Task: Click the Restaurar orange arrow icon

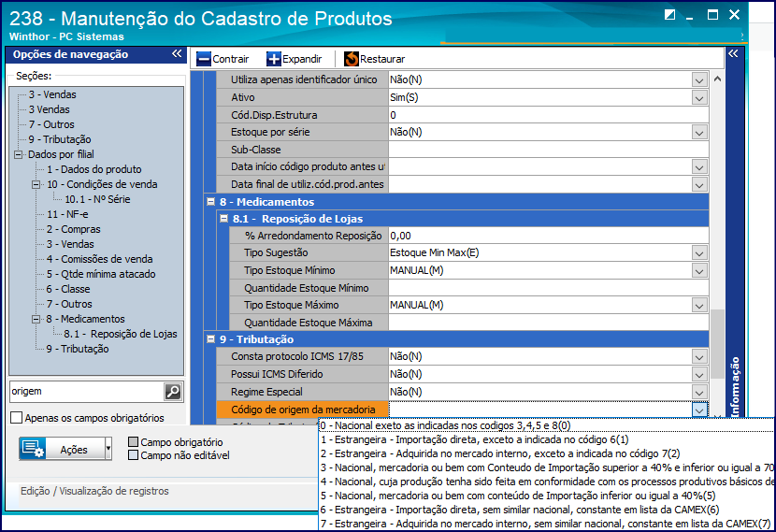Action: tap(351, 59)
